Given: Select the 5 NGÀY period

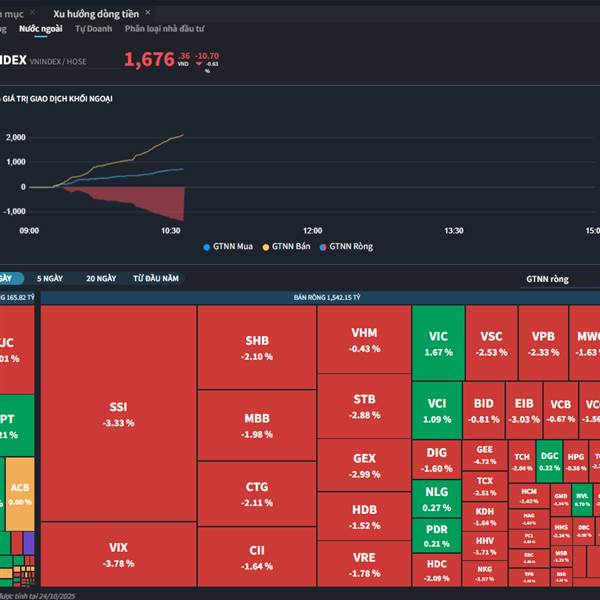Looking at the screenshot, I should point(50,279).
